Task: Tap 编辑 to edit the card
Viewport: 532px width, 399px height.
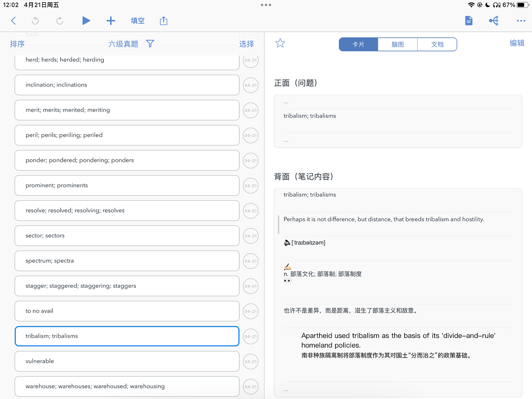Action: [517, 43]
